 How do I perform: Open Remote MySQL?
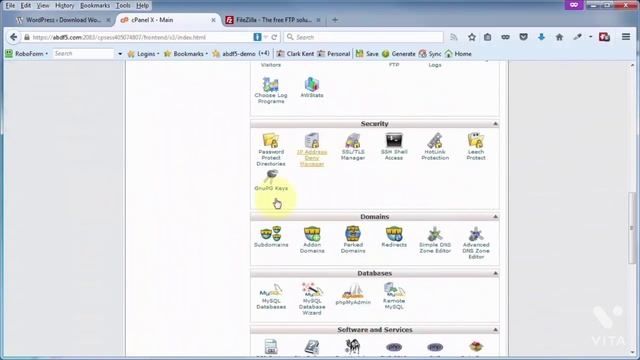point(394,296)
